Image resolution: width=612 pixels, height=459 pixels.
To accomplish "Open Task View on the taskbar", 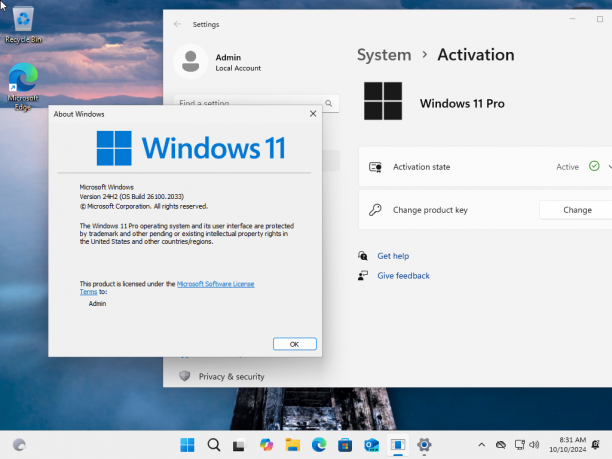I will point(239,445).
